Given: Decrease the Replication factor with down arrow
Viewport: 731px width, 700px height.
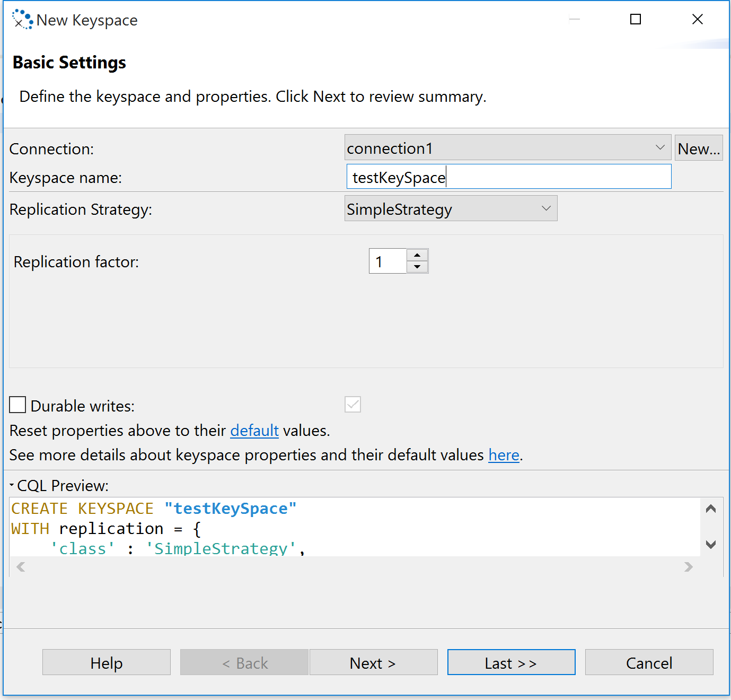Looking at the screenshot, I should [417, 267].
